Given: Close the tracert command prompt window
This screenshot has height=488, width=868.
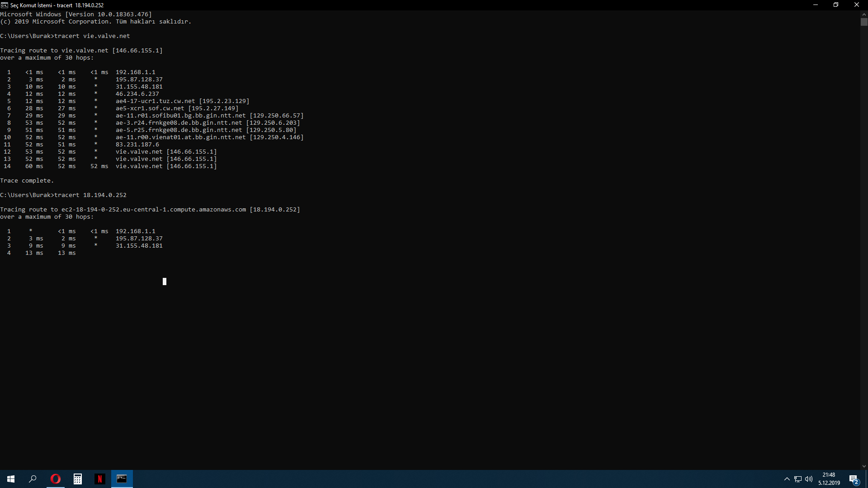Looking at the screenshot, I should [856, 5].
